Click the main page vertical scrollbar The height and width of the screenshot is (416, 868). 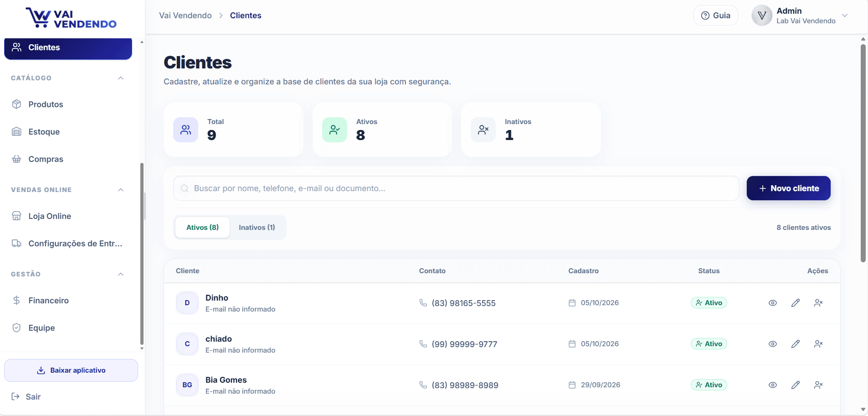(863, 153)
